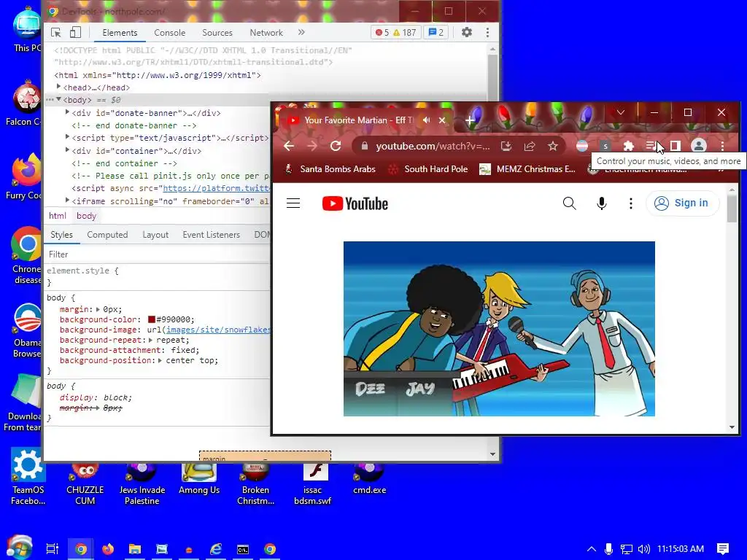
Task: Open the media control button
Action: [x=651, y=146]
